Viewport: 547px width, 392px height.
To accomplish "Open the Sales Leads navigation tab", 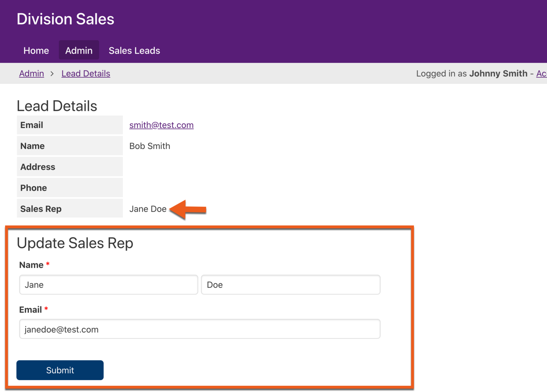I will 134,51.
